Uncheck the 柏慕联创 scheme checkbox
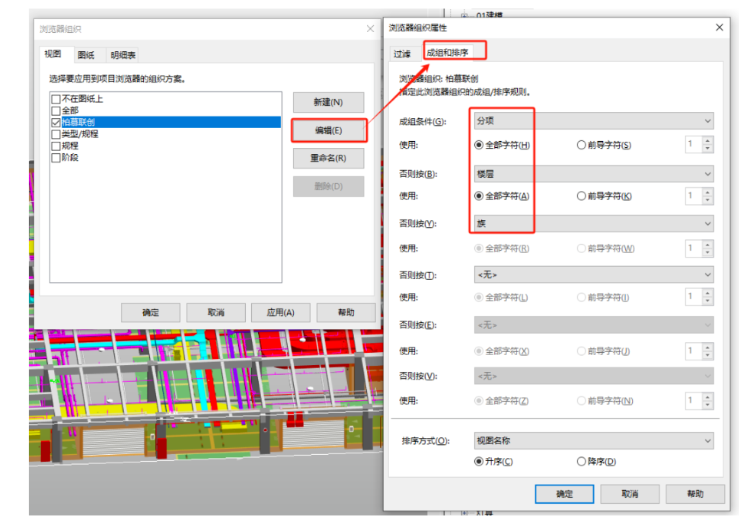 coord(56,122)
